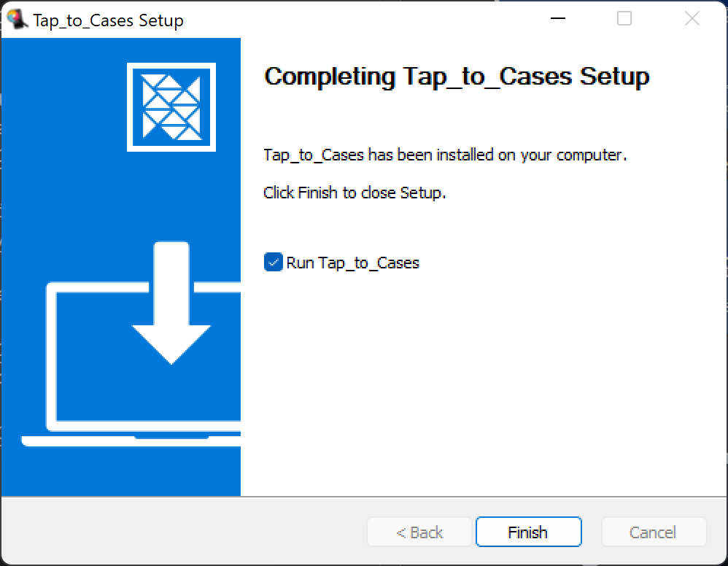Click the toucan app icon in title bar
Image resolution: width=728 pixels, height=566 pixels.
(16, 19)
